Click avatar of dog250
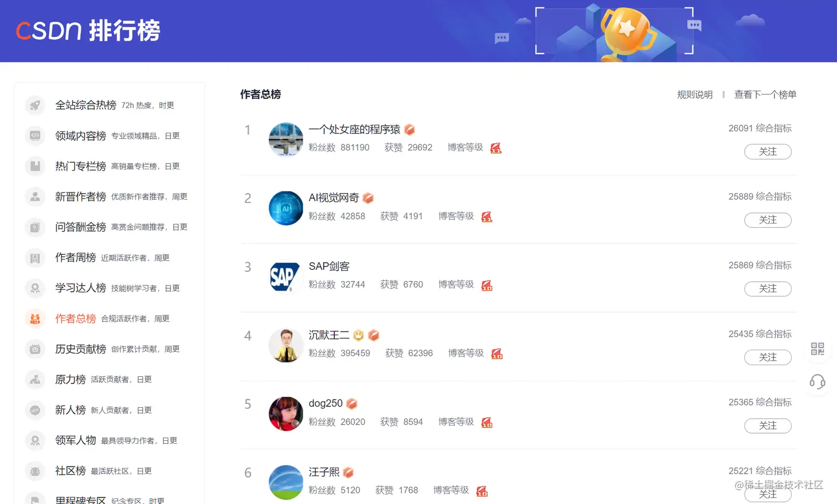The width and height of the screenshot is (837, 504). [286, 414]
